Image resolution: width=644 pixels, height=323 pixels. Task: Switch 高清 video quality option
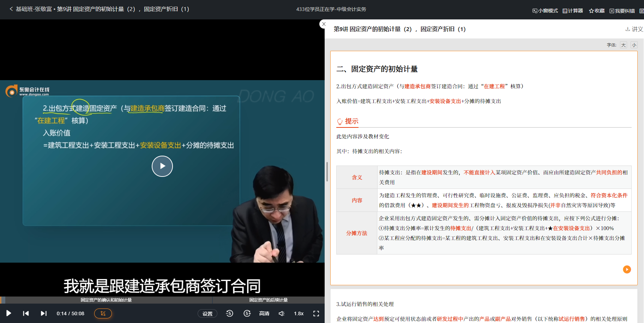264,313
